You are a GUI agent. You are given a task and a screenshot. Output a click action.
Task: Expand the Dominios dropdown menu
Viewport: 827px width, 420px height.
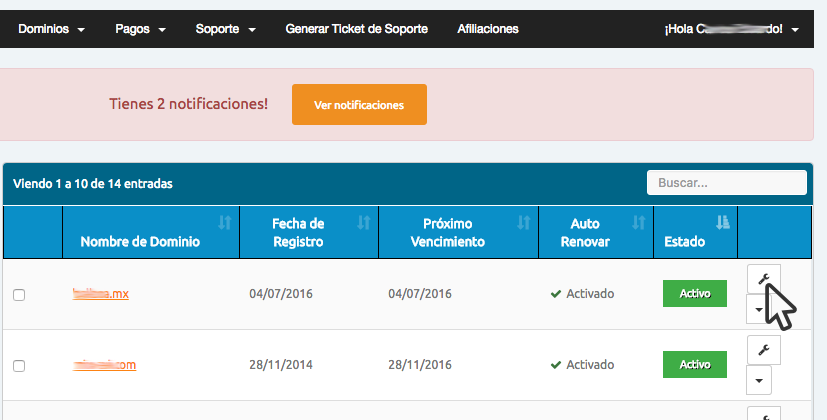click(x=51, y=29)
